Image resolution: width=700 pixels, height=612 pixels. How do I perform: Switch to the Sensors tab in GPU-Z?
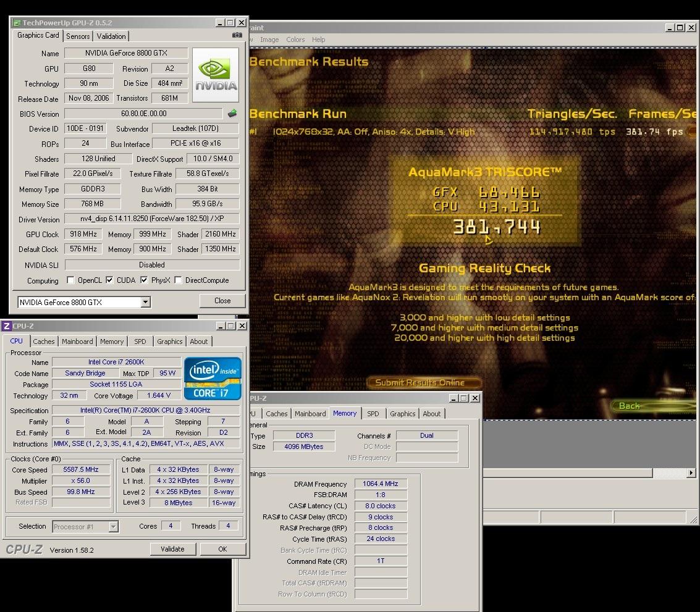78,36
